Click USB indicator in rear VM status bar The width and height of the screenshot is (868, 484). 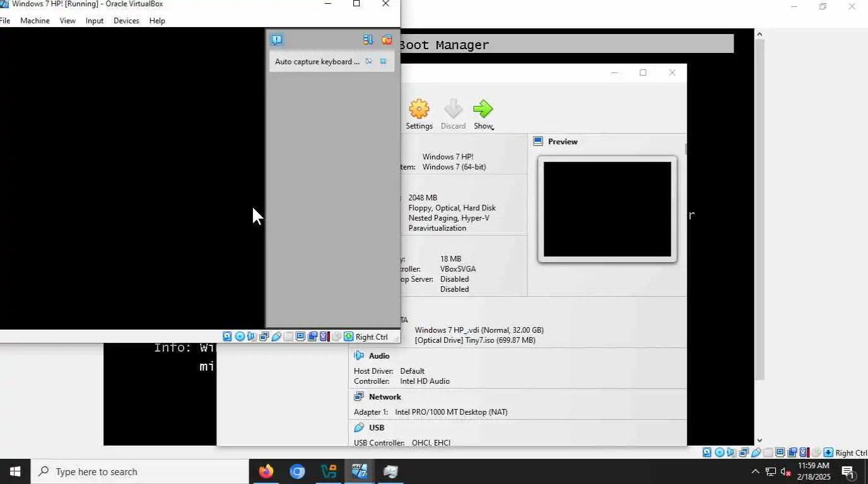(x=756, y=452)
